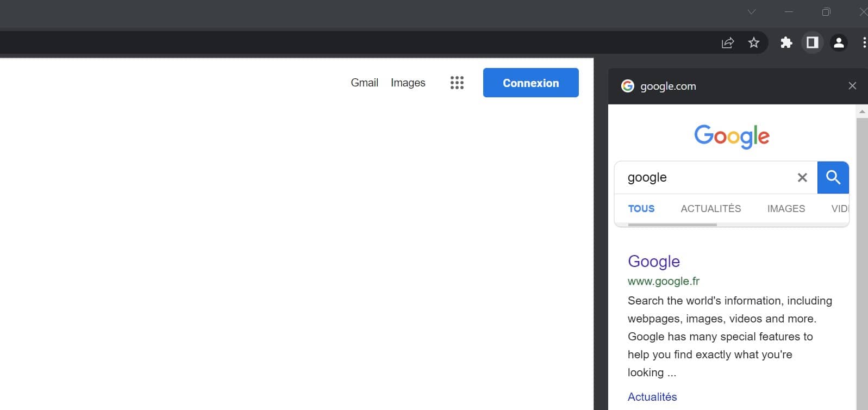Open the profile avatar icon
868x410 pixels.
(x=839, y=42)
